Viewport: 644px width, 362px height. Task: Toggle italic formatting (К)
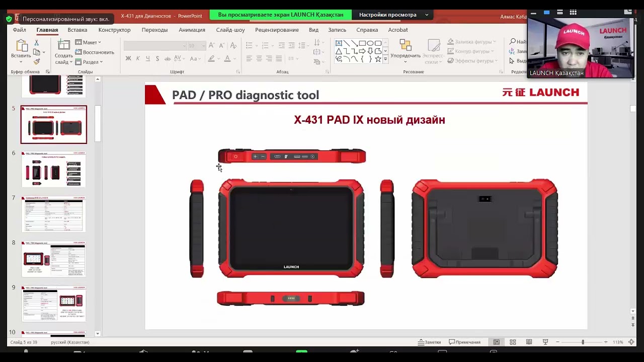pyautogui.click(x=138, y=59)
